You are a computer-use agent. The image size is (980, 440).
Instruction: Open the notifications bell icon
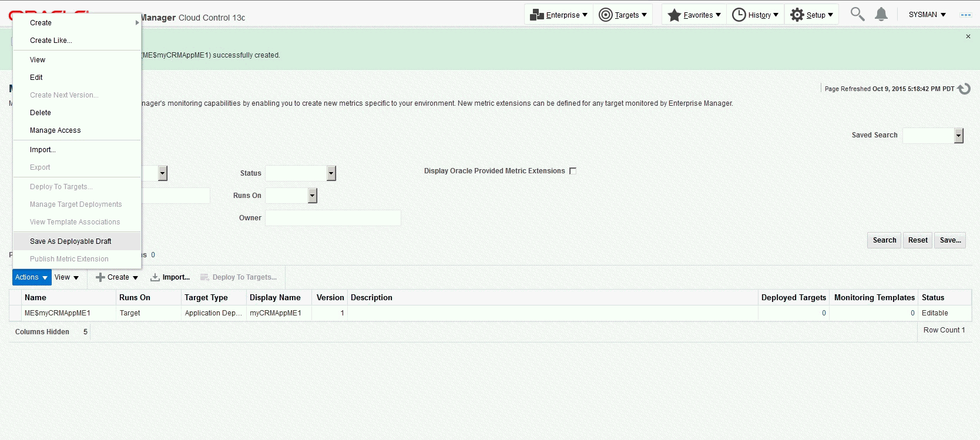[x=881, y=14]
